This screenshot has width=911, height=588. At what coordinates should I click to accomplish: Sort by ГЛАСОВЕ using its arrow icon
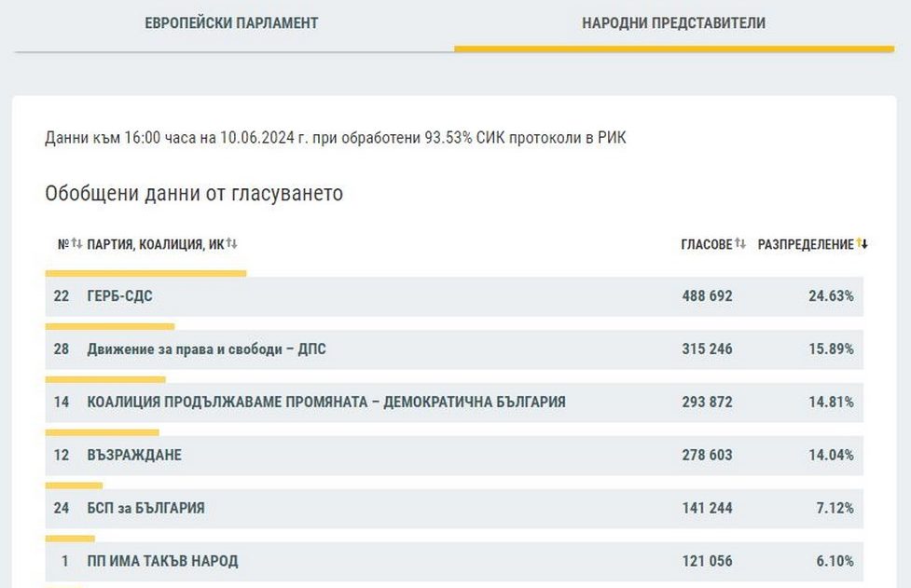click(740, 244)
